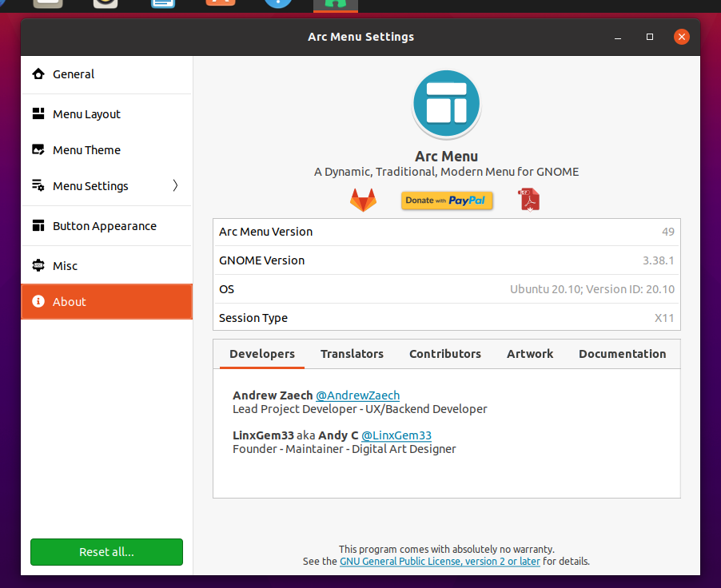Click the Menu Settings gear-list icon
Viewport: 721px width, 588px height.
[38, 185]
